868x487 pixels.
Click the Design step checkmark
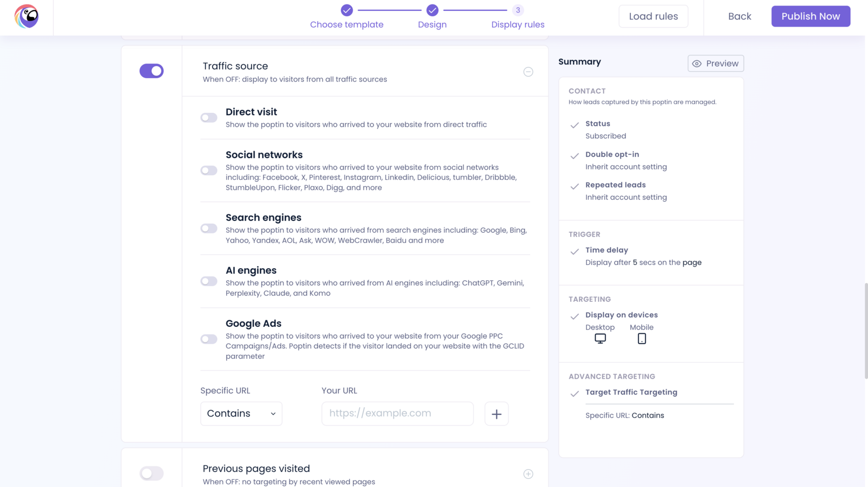click(x=432, y=10)
